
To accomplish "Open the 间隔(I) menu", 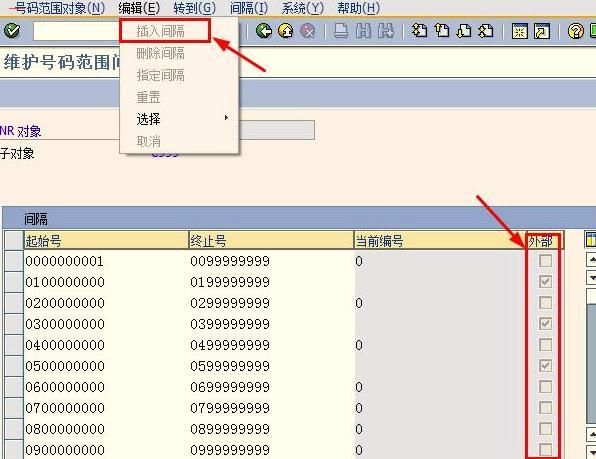I will pyautogui.click(x=249, y=8).
